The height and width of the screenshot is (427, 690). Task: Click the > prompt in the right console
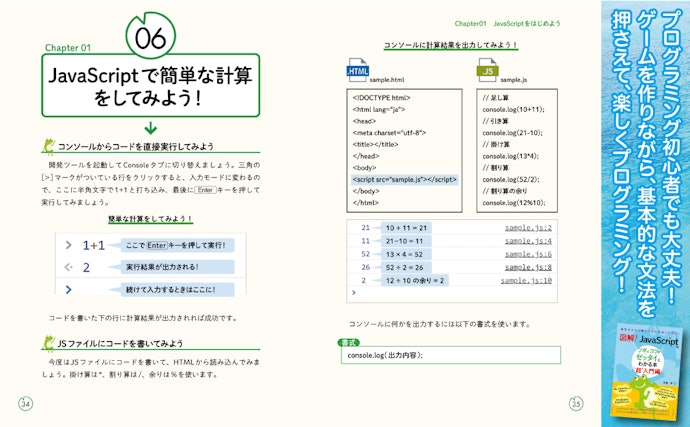353,292
